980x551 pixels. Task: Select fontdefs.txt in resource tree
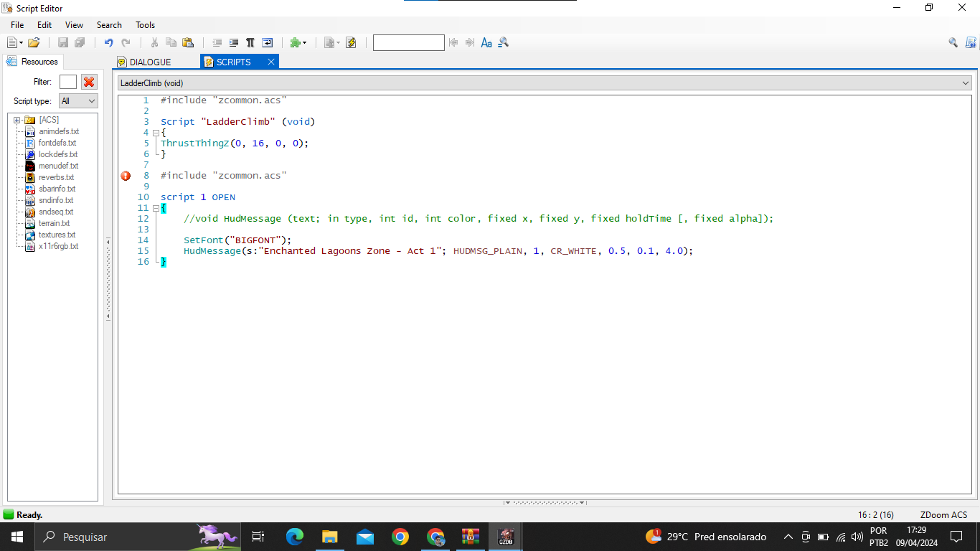(x=57, y=143)
